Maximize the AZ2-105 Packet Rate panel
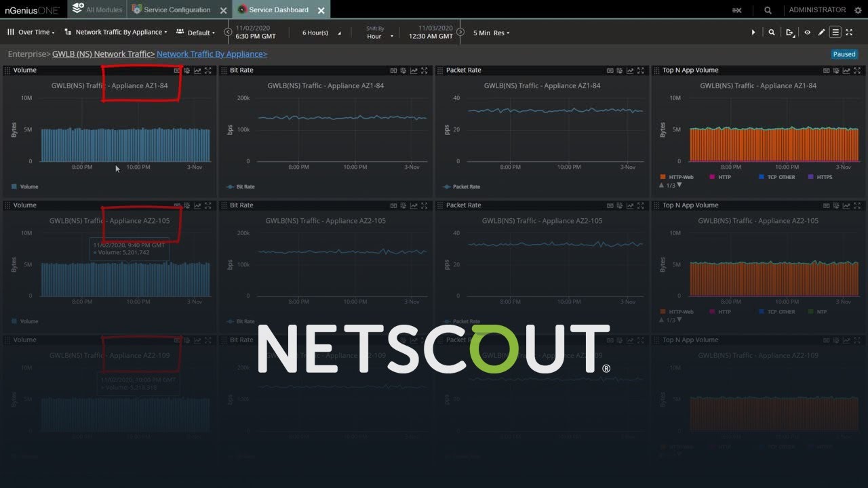This screenshot has width=868, height=488. pos(641,205)
